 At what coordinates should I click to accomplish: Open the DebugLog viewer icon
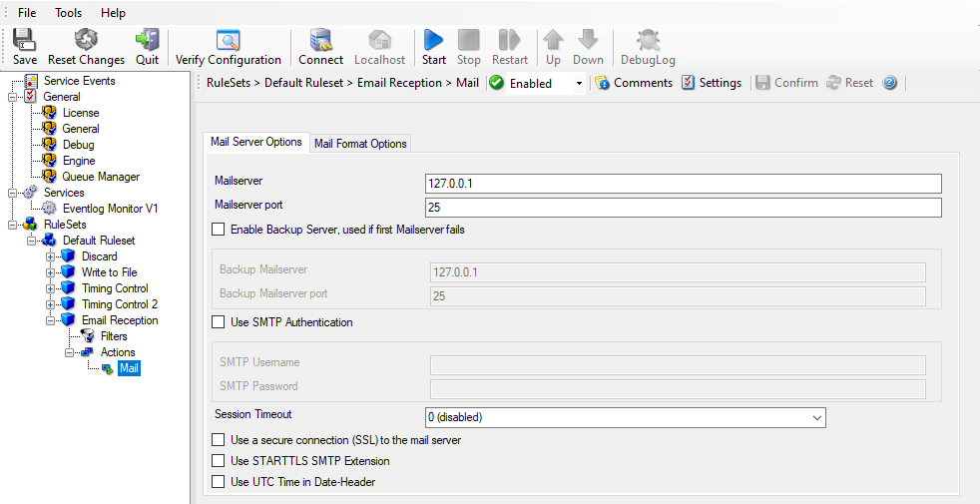coord(648,40)
